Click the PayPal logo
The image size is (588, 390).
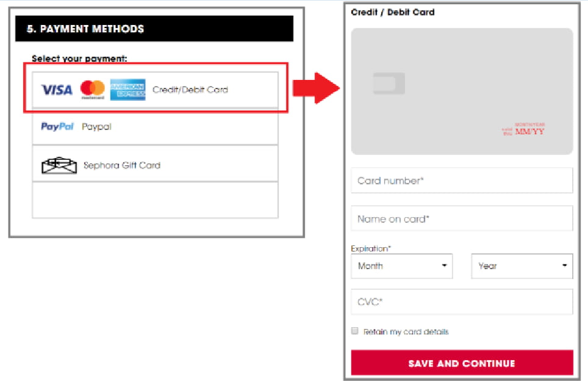point(57,126)
